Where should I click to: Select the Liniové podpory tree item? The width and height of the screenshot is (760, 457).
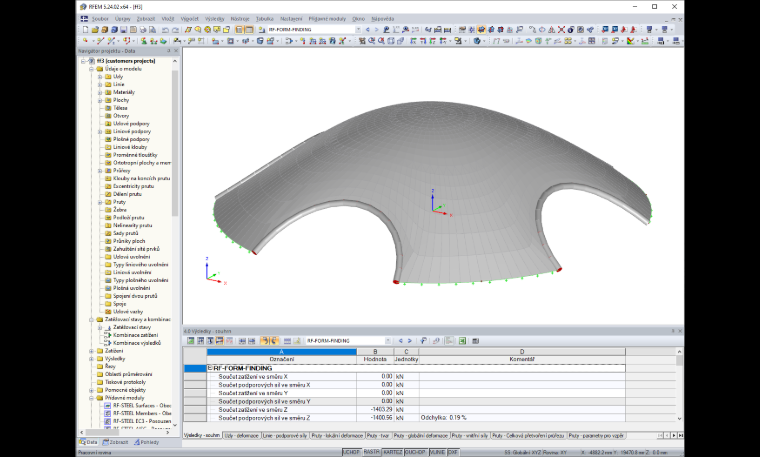[x=132, y=131]
